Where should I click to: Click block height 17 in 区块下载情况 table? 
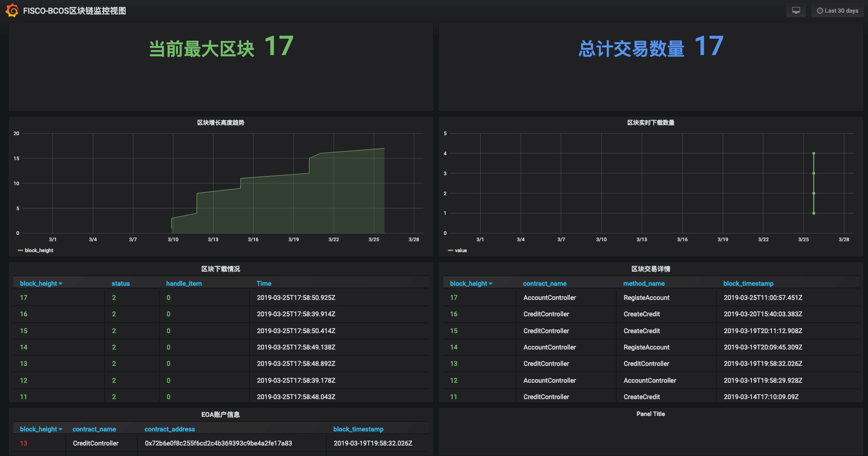point(24,298)
